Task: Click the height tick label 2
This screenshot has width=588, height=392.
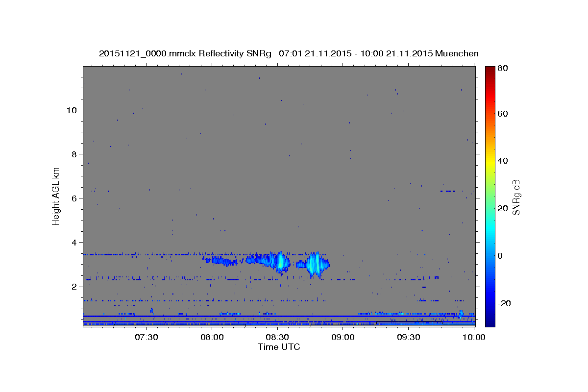Action: click(x=74, y=286)
